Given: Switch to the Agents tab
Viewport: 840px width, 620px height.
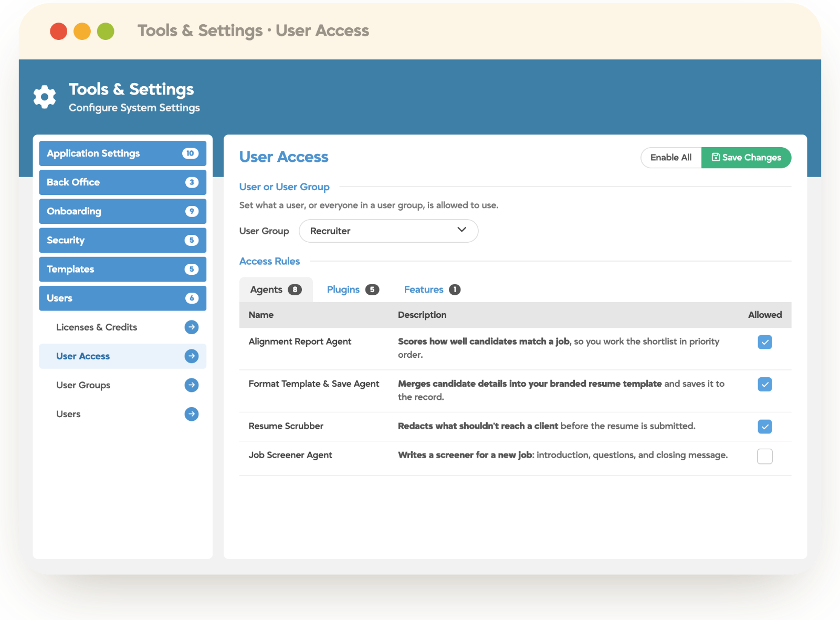Looking at the screenshot, I should coord(276,290).
